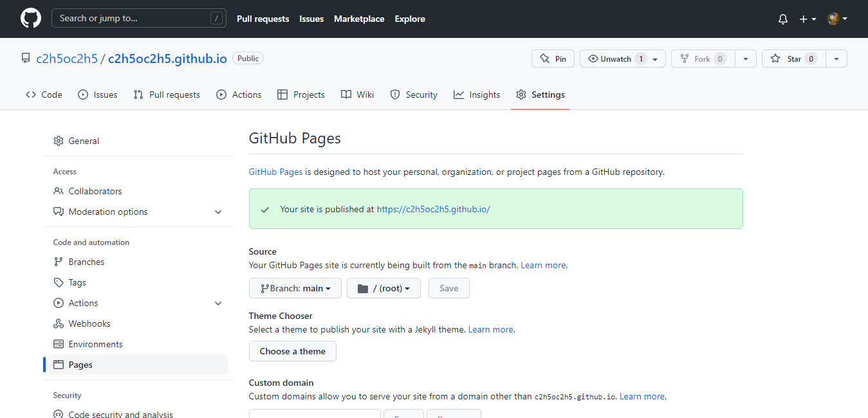Open the Branch: main dropdown
Viewport: 868px width, 418px height.
click(x=295, y=288)
